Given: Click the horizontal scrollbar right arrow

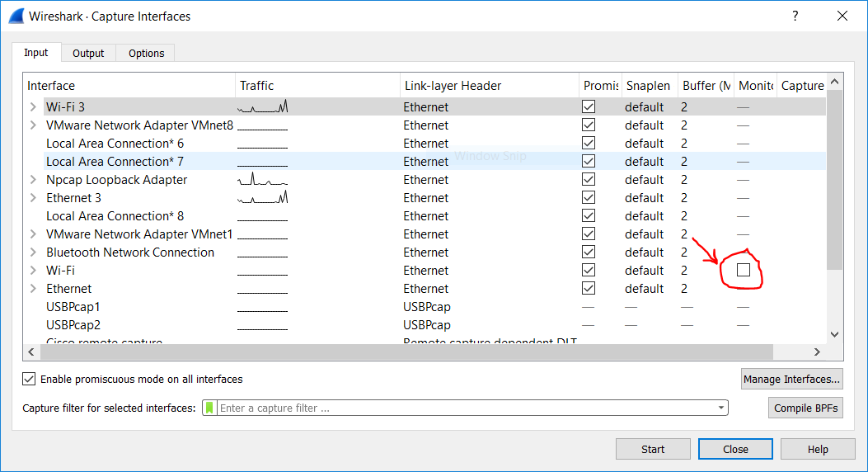Looking at the screenshot, I should click(x=817, y=352).
